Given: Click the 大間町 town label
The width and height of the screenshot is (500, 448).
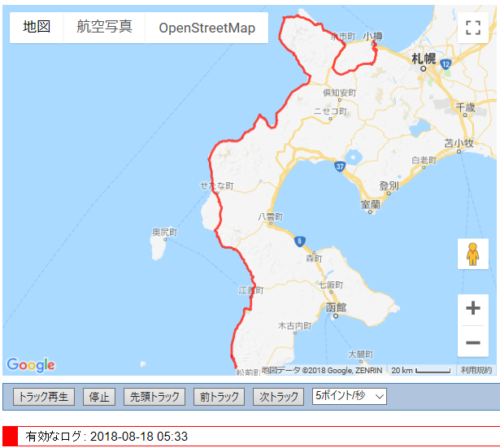Looking at the screenshot, I should coord(361,354).
